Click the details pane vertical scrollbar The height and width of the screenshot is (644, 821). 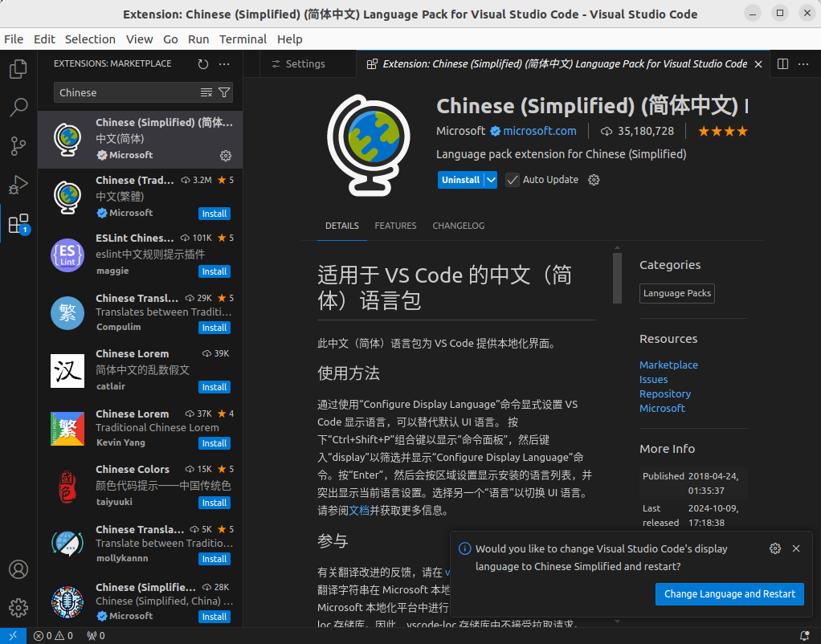click(617, 278)
